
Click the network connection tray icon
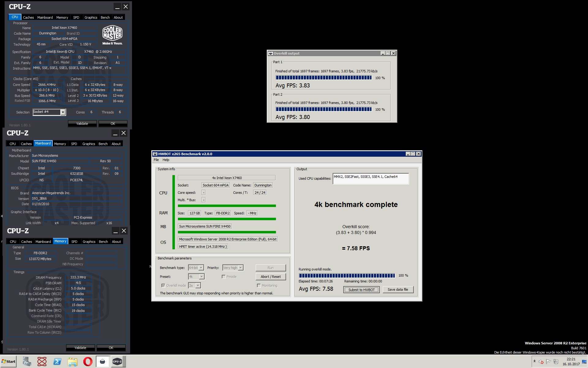556,362
